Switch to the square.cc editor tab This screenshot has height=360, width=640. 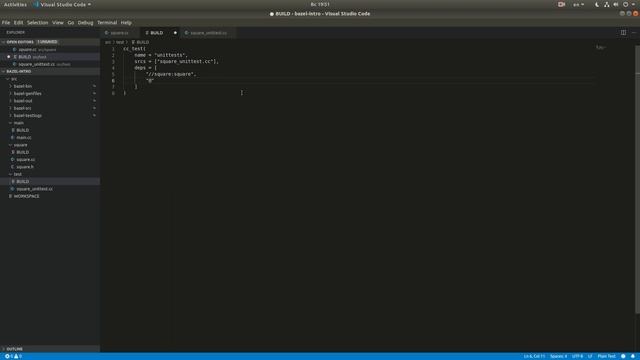(120, 33)
